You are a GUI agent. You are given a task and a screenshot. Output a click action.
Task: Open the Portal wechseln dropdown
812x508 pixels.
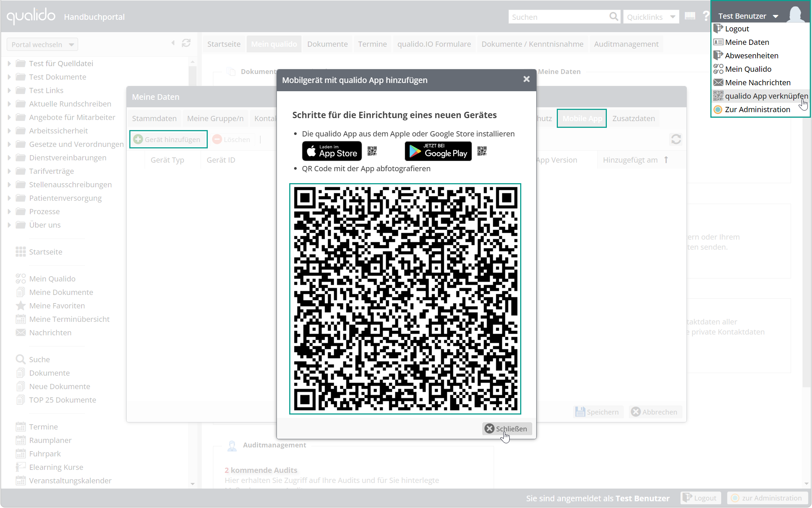pos(42,44)
